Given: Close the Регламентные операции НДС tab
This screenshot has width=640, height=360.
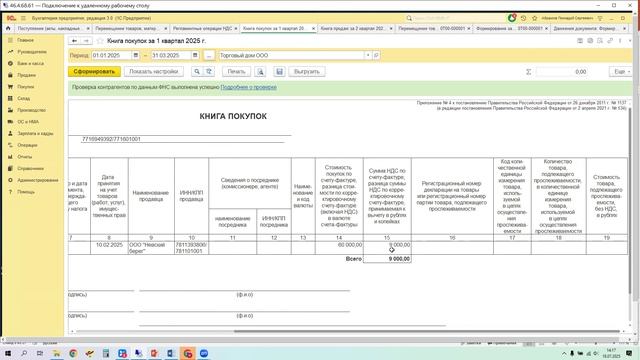Looking at the screenshot, I should [236, 29].
